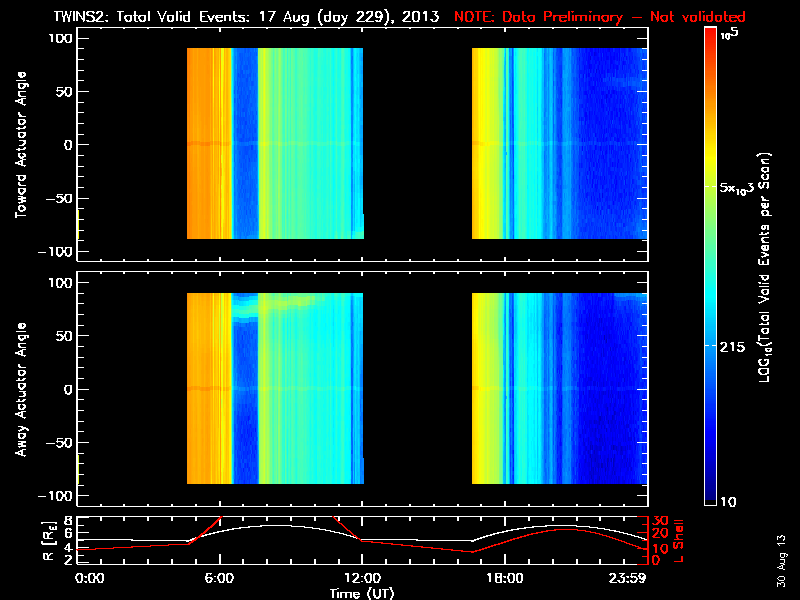
Task: Click the 23:59 time axis label
Action: click(628, 579)
